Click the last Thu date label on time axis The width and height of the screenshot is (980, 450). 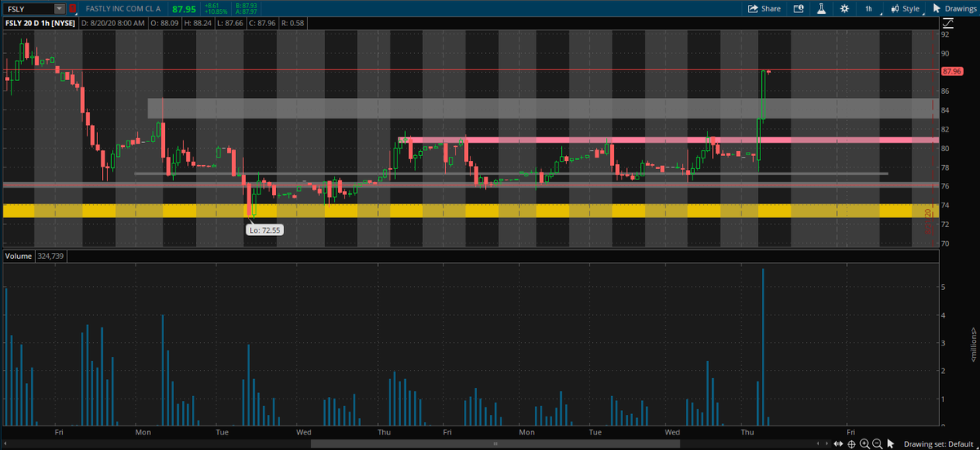point(748,431)
